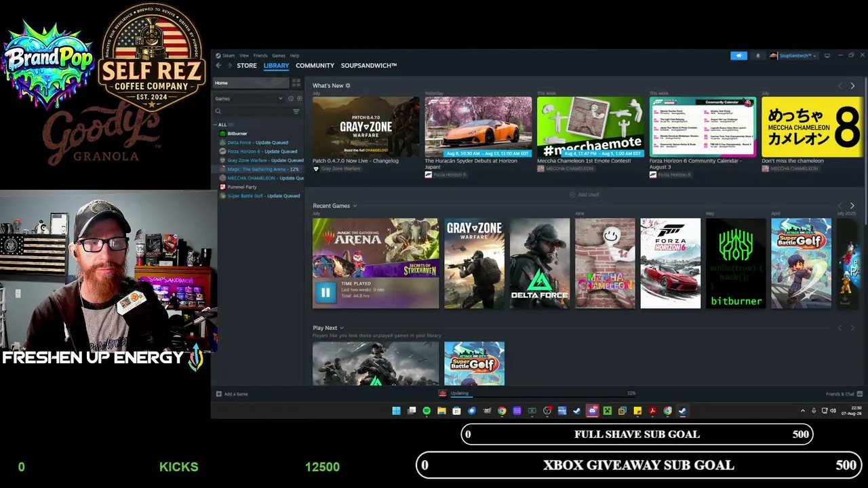Open the taskbar clock showing 22:30
Screen dimensions: 868x488
851,411
